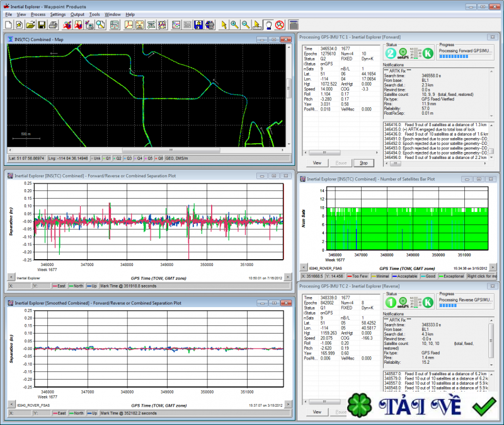Image resolution: width=504 pixels, height=425 pixels.
Task: Select the arrow pointer tool
Action: click(x=224, y=25)
